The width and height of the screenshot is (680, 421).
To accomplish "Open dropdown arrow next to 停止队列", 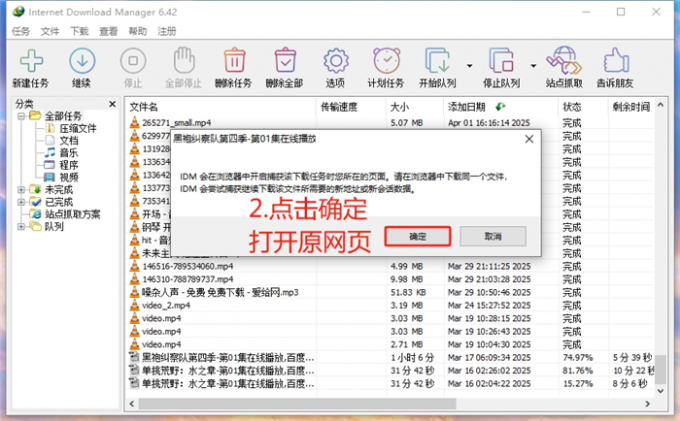I will 533,66.
